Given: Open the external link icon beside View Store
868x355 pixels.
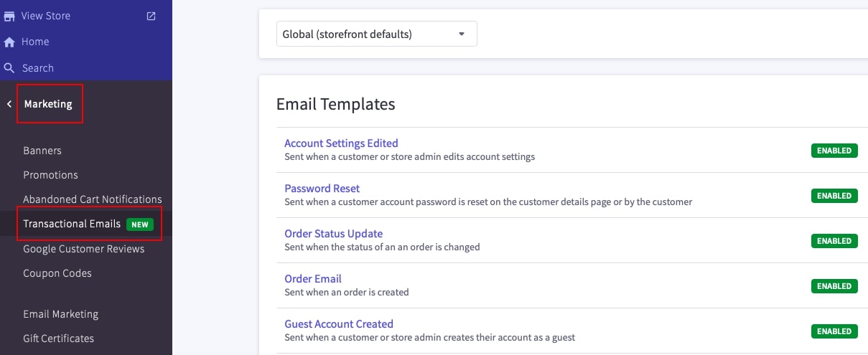Looking at the screenshot, I should (151, 16).
